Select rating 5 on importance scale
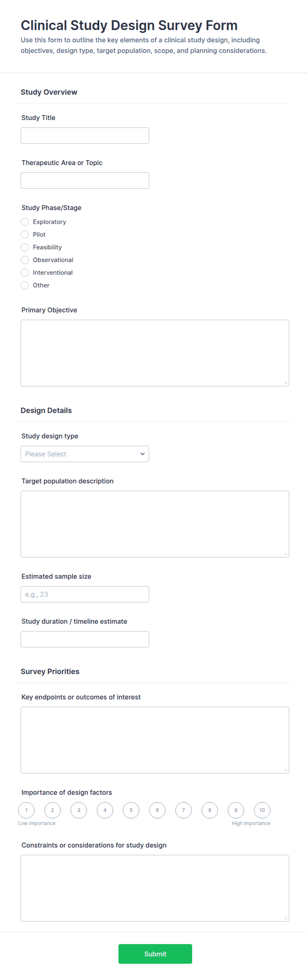Viewport: 307px width, 980px height. pyautogui.click(x=131, y=810)
